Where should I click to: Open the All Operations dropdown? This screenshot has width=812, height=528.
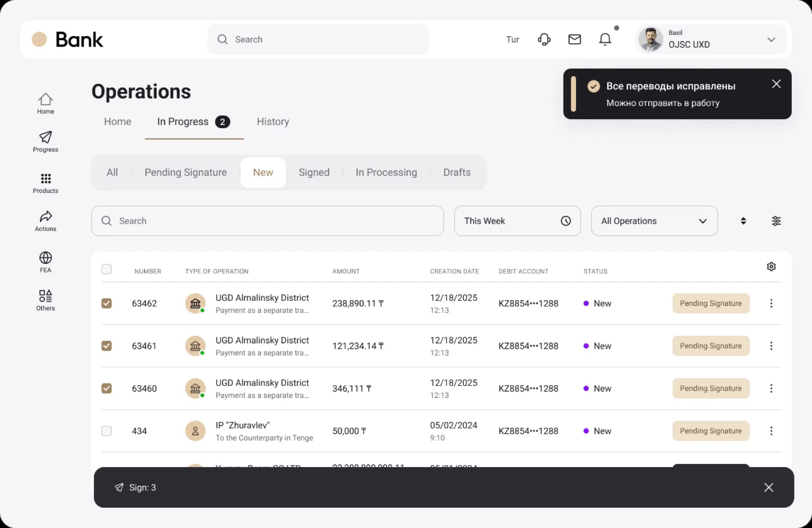[x=654, y=221]
